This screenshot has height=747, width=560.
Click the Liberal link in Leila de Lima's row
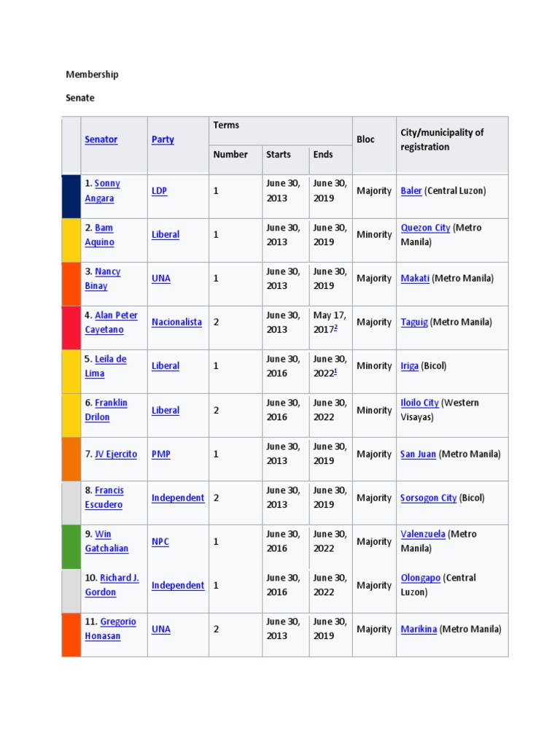tap(166, 366)
